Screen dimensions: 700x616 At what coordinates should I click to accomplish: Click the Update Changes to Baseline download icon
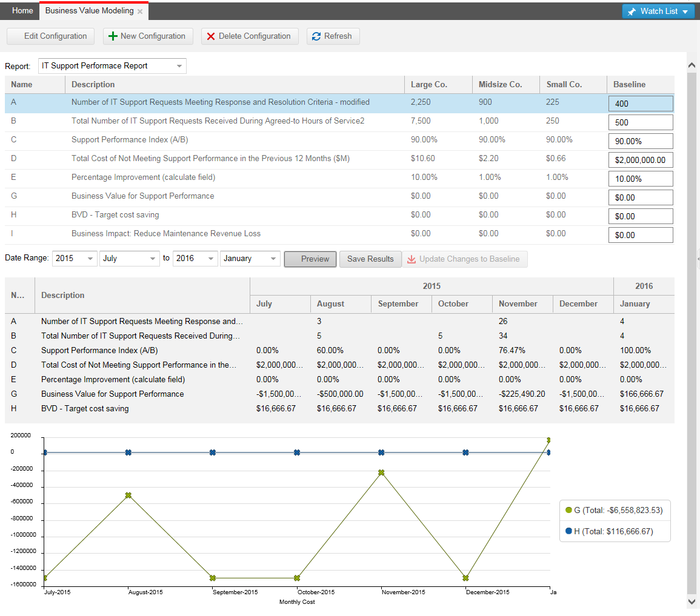[412, 259]
